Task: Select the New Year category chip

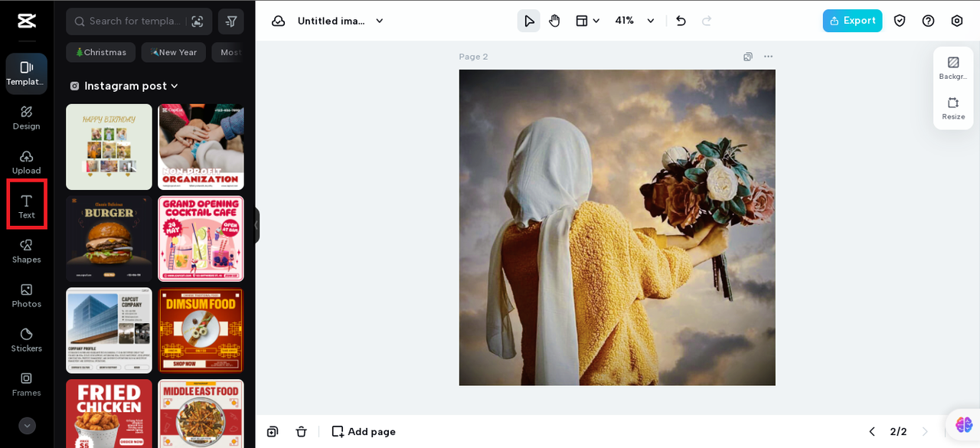Action: tap(174, 52)
